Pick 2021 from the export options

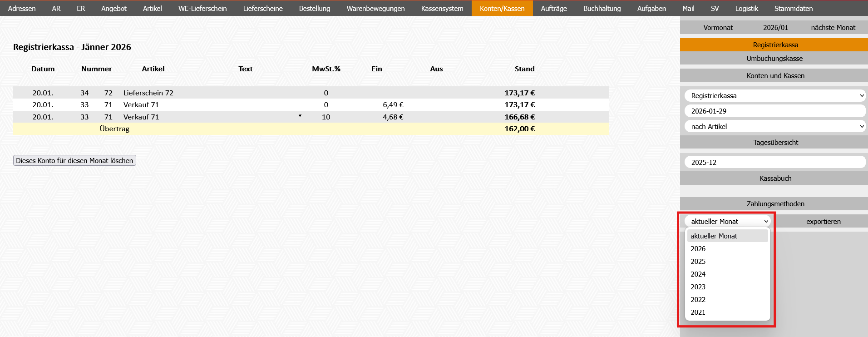click(x=698, y=312)
